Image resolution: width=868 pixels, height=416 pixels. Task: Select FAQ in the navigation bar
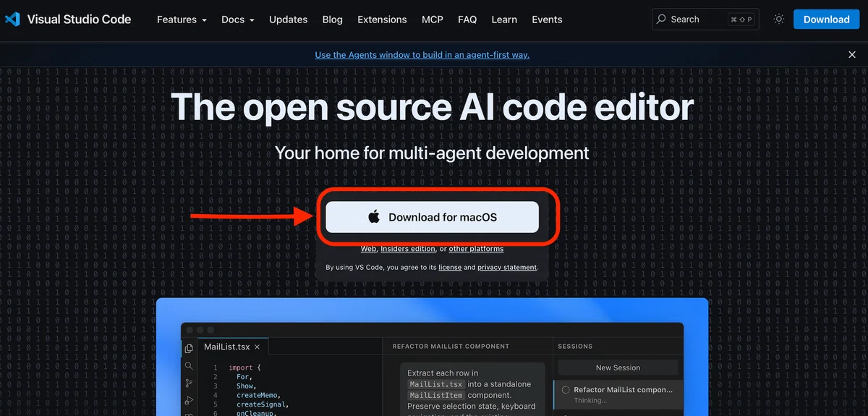pyautogui.click(x=467, y=20)
